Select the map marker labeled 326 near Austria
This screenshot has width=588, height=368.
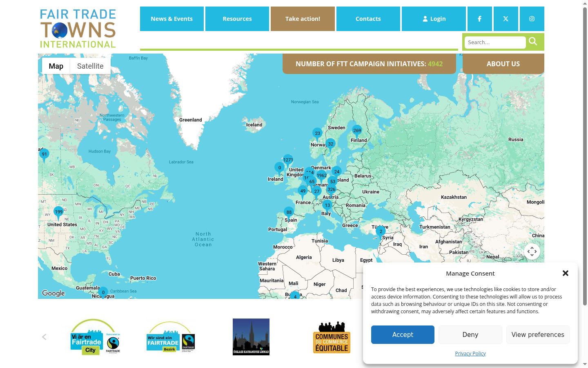(331, 190)
